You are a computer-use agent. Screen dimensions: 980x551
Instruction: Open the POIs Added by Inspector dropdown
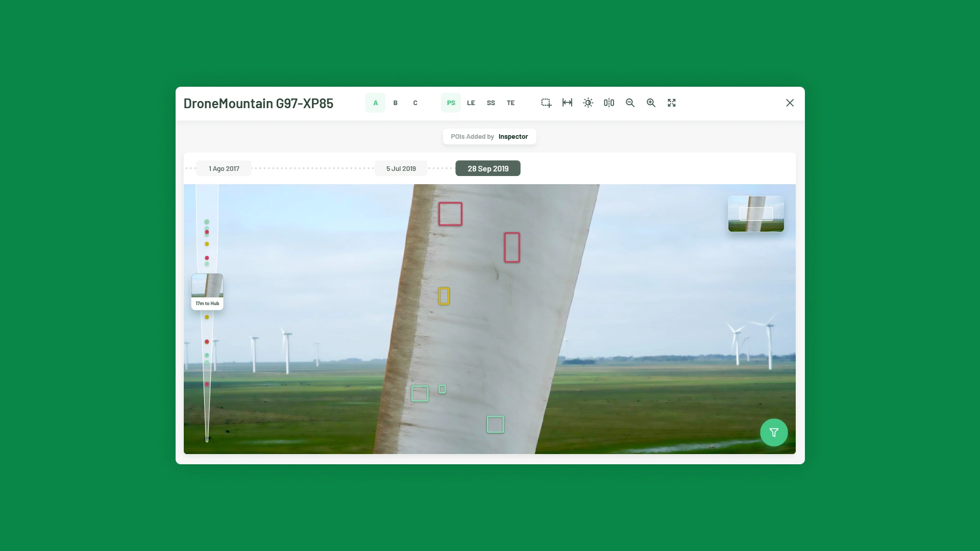click(489, 137)
